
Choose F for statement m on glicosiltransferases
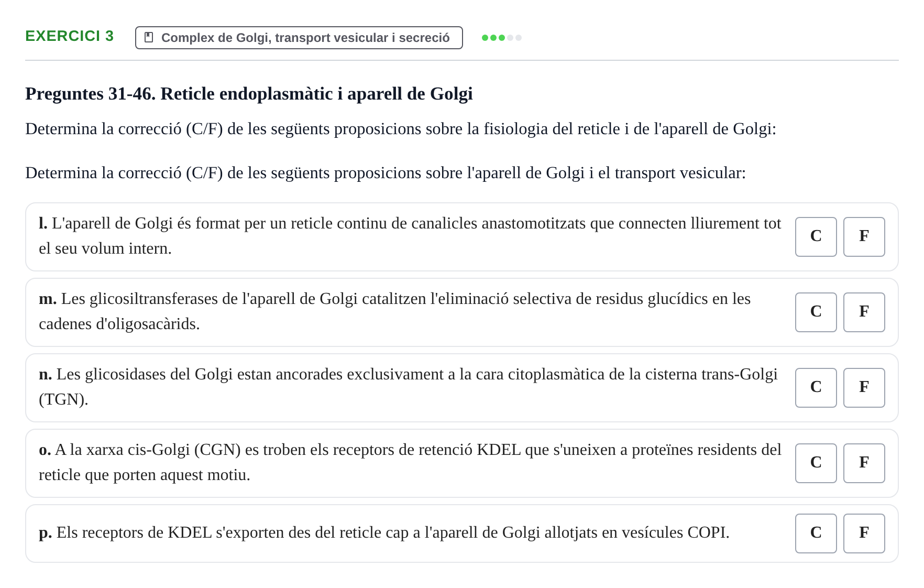click(864, 312)
